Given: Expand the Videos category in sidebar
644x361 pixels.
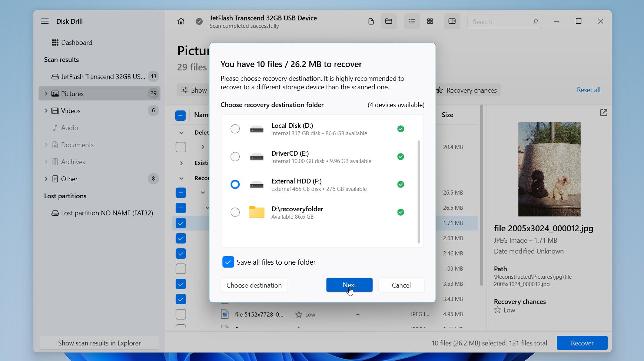Looking at the screenshot, I should click(46, 111).
